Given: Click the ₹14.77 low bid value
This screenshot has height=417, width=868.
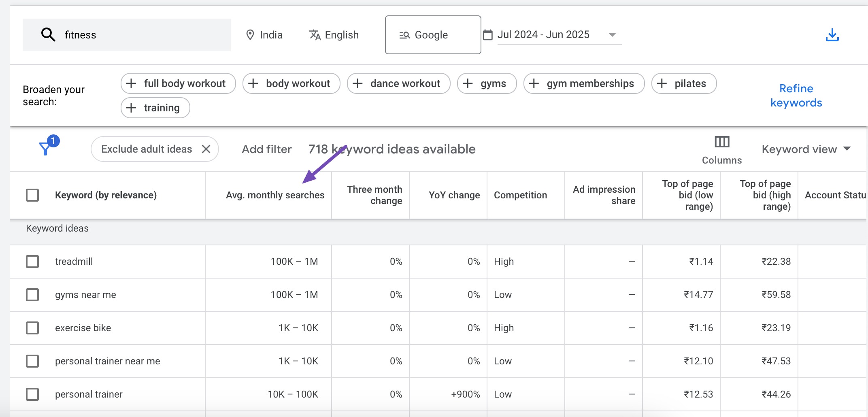Looking at the screenshot, I should click(698, 295).
